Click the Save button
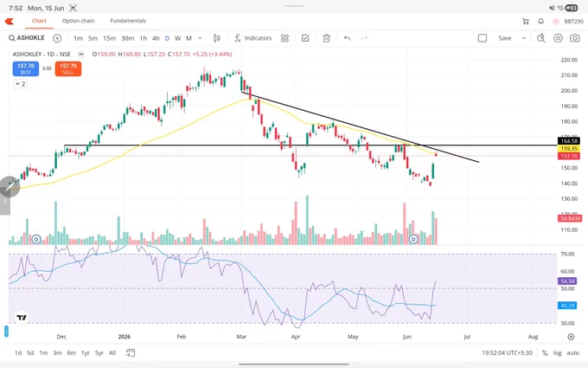The height and width of the screenshot is (368, 588). [505, 38]
